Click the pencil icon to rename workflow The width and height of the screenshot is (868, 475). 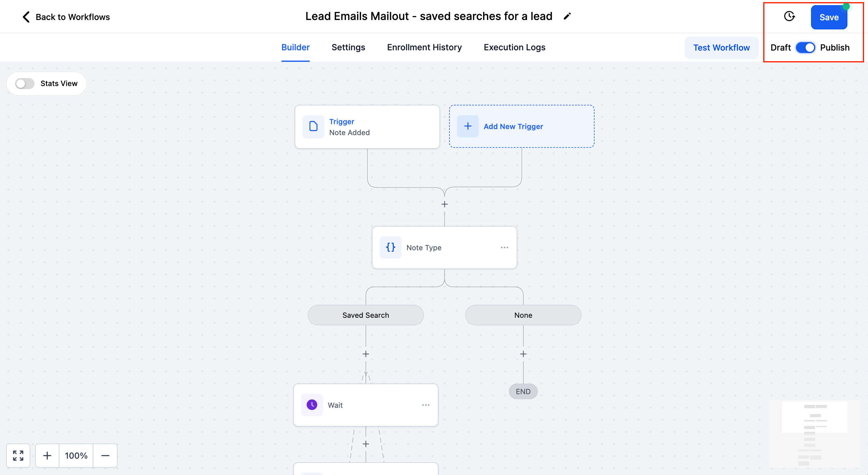(x=567, y=17)
